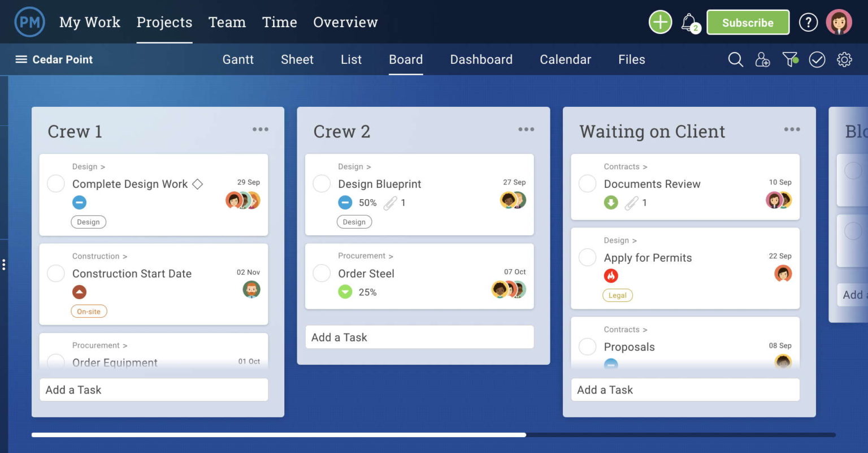868x453 pixels.
Task: Click the invite people icon
Action: [x=763, y=59]
